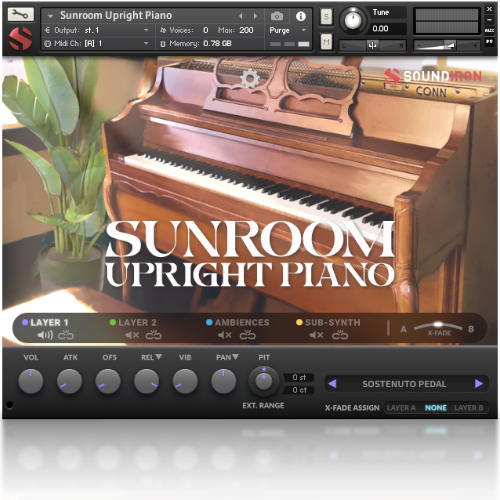Assign X-Fade to Layer A
The height and width of the screenshot is (500, 500).
point(401,408)
